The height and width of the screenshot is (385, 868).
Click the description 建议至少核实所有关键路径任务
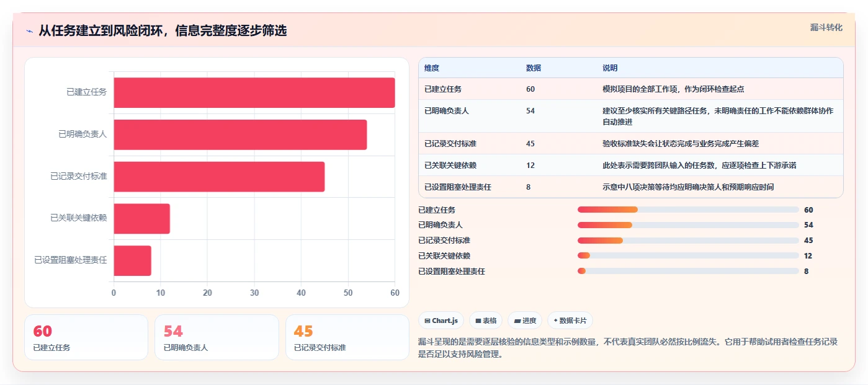coord(718,116)
